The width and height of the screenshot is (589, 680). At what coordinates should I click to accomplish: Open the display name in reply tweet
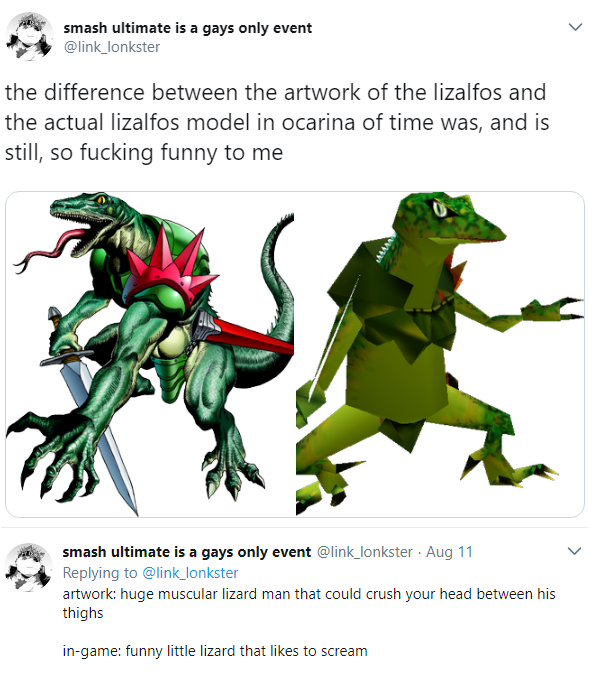pos(187,552)
